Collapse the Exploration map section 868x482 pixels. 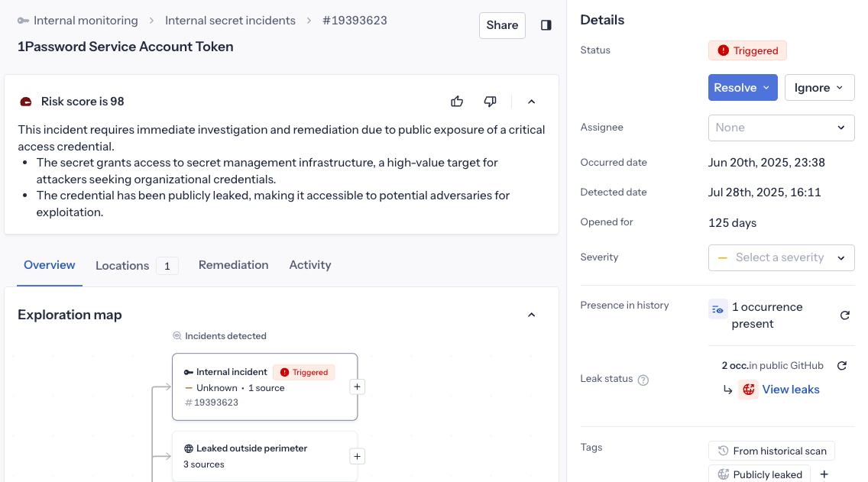coord(532,314)
